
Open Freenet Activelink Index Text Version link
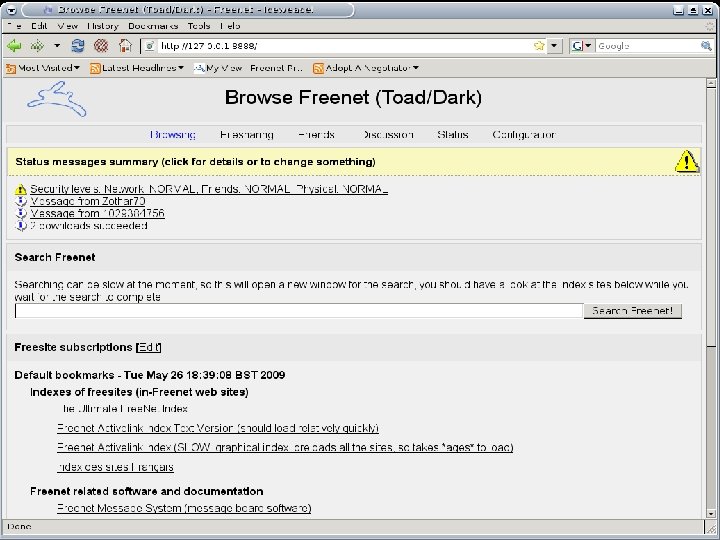(x=218, y=428)
